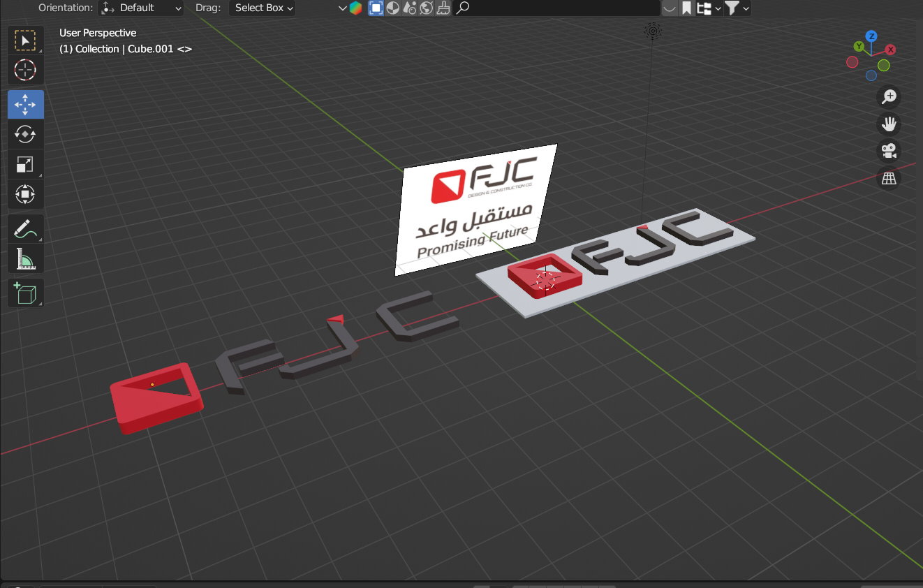Image resolution: width=923 pixels, height=588 pixels.
Task: Switch perspective/orthographic with grid icon
Action: point(889,178)
